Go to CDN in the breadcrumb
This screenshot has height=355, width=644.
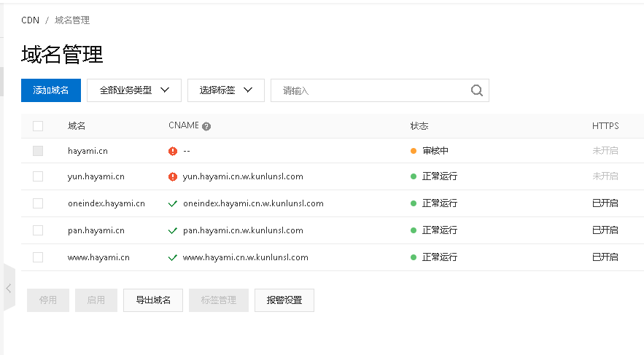(31, 20)
